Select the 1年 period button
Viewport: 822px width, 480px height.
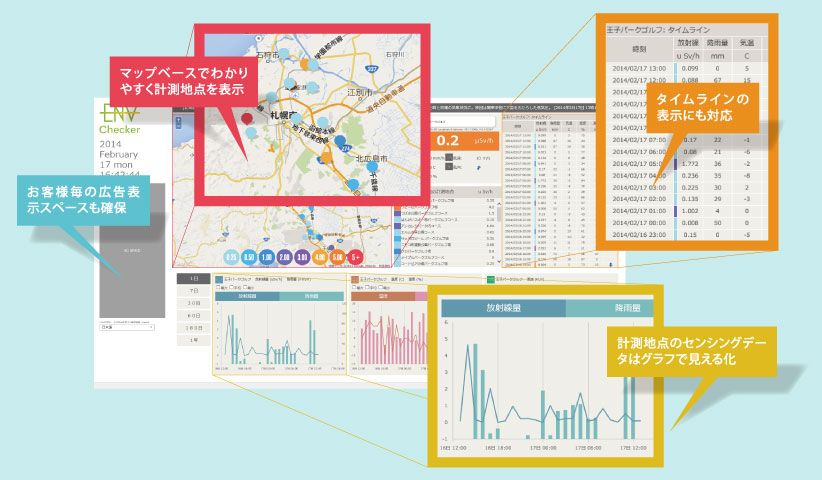click(193, 340)
